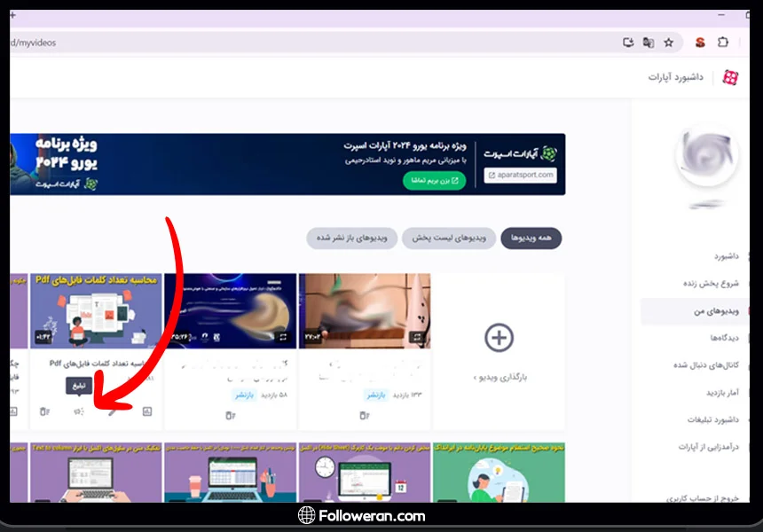
Task: Open the statistics chart icon under Pdf video
Action: pyautogui.click(x=147, y=411)
